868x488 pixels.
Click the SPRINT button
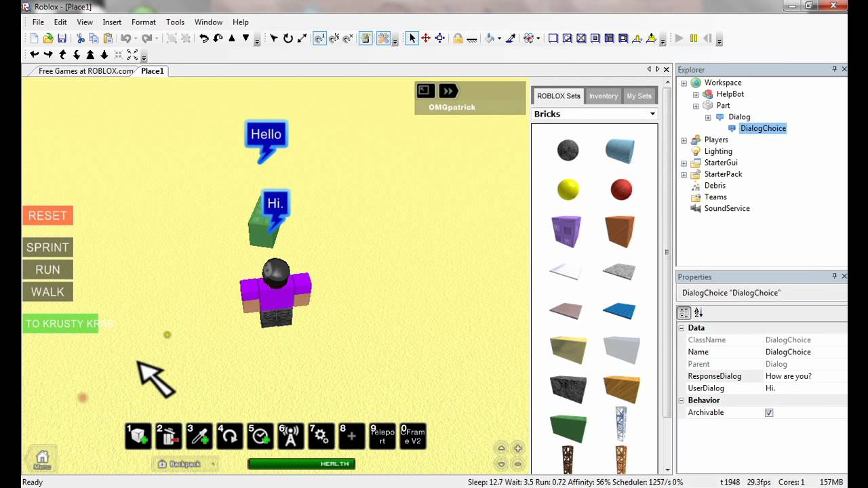[x=47, y=247]
